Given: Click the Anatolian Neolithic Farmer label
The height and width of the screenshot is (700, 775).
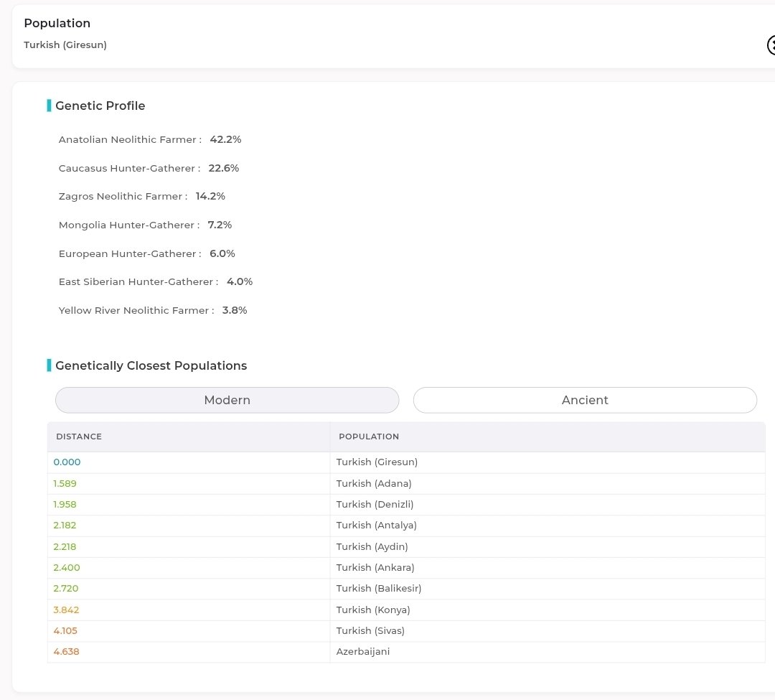Looking at the screenshot, I should pyautogui.click(x=130, y=140).
